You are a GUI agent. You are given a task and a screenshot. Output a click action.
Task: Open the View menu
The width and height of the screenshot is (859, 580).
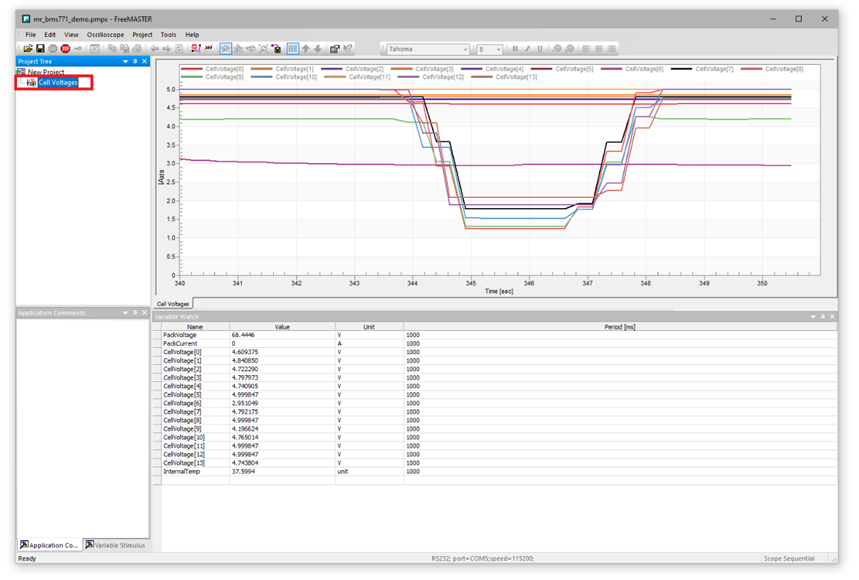(x=71, y=35)
